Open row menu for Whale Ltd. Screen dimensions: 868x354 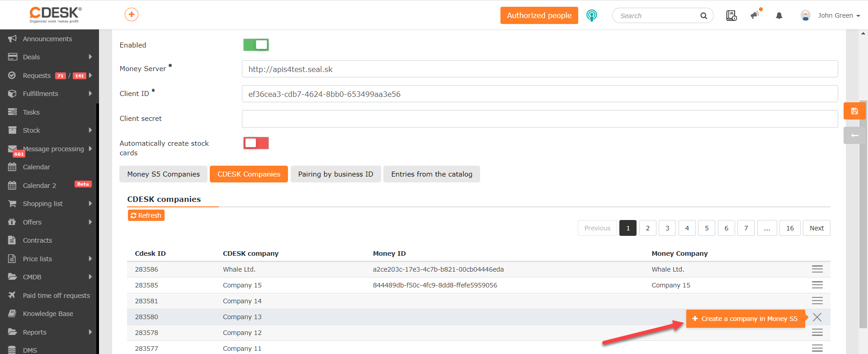[x=817, y=269]
